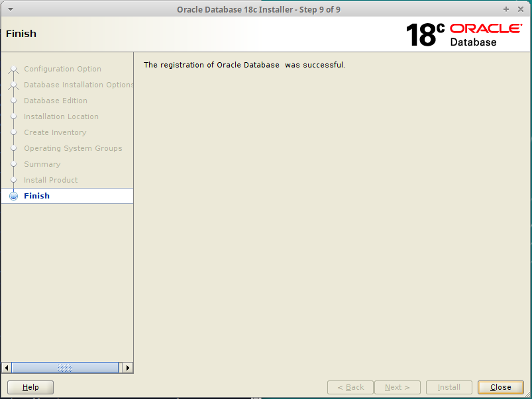The height and width of the screenshot is (399, 532).
Task: Click the disabled Next button
Action: click(398, 387)
